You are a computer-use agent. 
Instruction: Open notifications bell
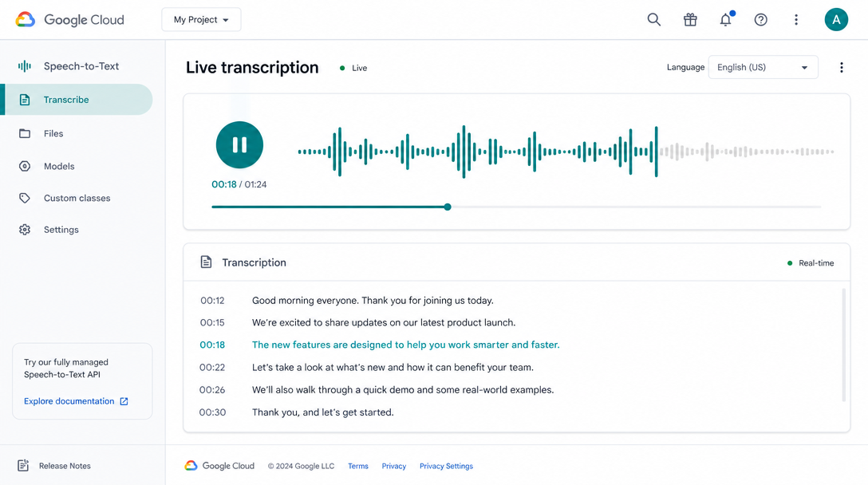point(726,19)
